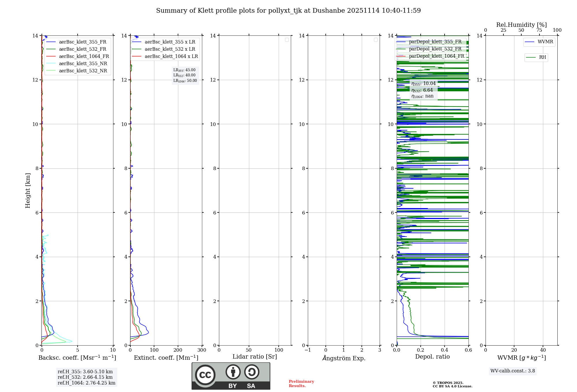Viewport: 577px width, 392px height.
Task: Click the Preliminary Results red text
Action: (301, 383)
